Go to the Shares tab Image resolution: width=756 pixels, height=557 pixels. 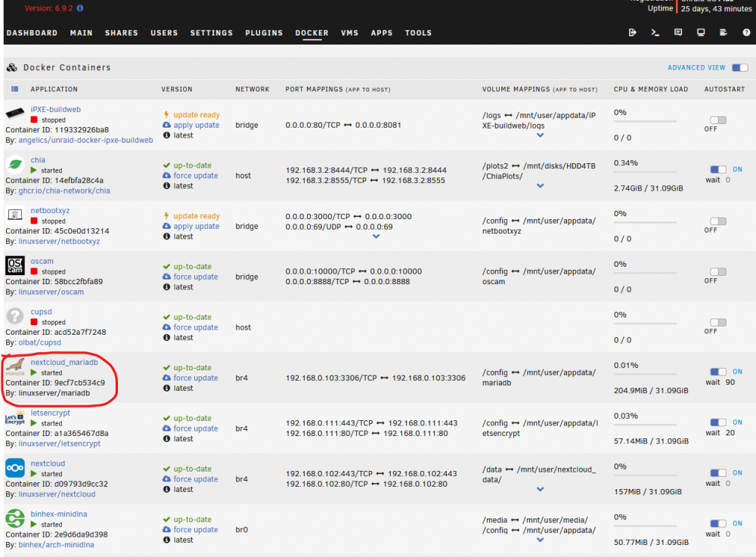click(122, 32)
